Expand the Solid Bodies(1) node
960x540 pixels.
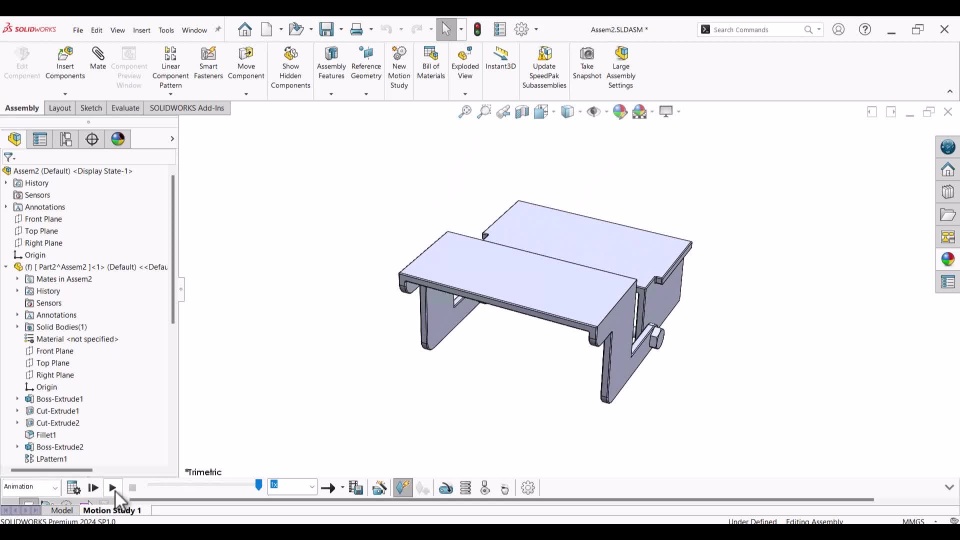[x=17, y=327]
